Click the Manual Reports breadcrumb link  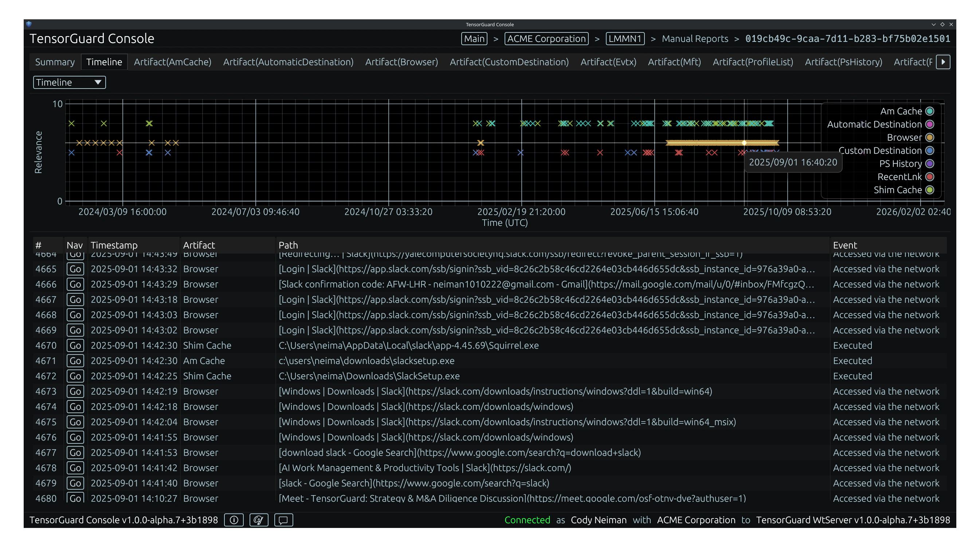click(695, 38)
